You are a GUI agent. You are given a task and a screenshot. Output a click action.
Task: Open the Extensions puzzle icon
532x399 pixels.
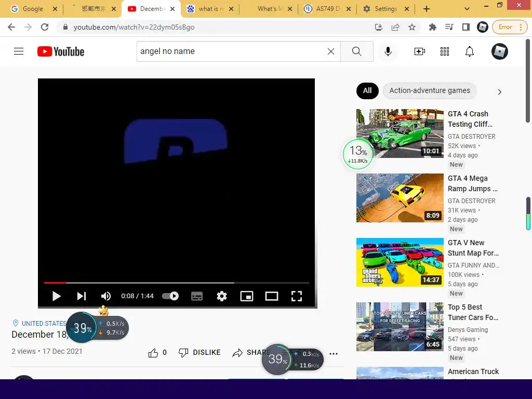[432, 27]
